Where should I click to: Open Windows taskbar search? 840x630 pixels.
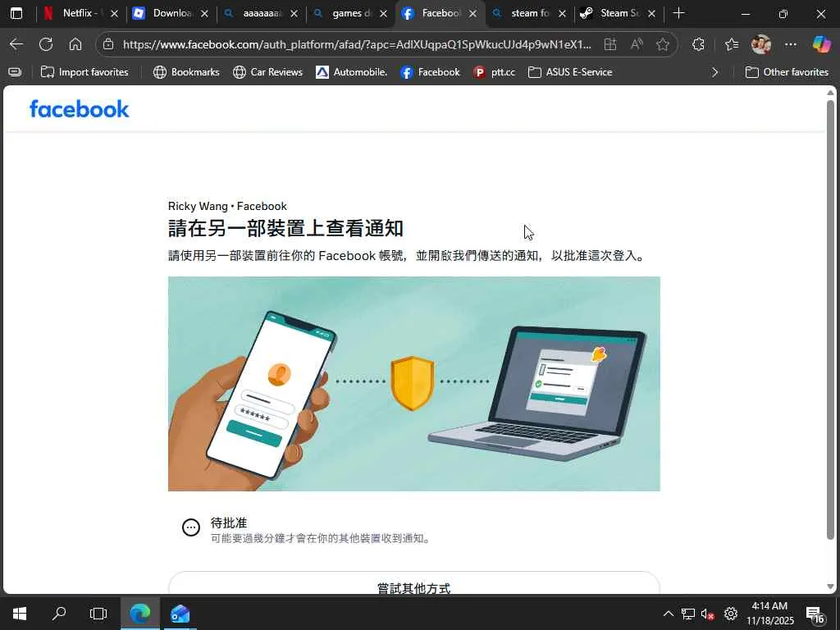coord(59,614)
